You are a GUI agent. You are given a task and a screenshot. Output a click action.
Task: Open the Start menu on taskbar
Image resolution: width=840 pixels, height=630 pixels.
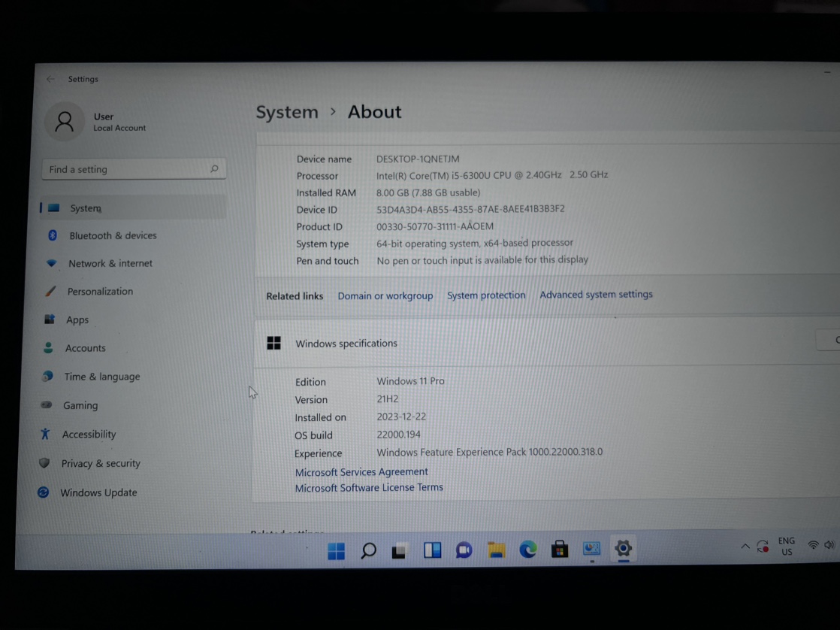click(337, 550)
